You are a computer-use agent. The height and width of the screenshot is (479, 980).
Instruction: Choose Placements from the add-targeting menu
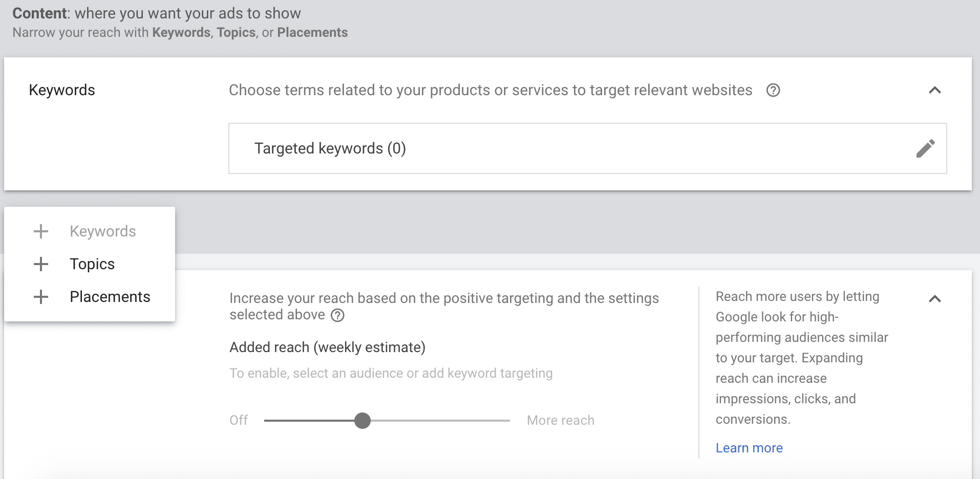[110, 296]
